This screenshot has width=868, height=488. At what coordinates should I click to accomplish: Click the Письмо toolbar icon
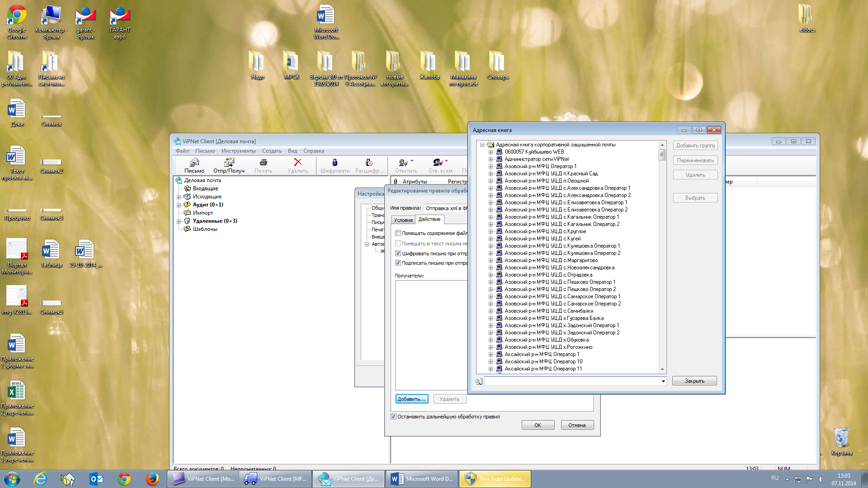click(x=194, y=163)
